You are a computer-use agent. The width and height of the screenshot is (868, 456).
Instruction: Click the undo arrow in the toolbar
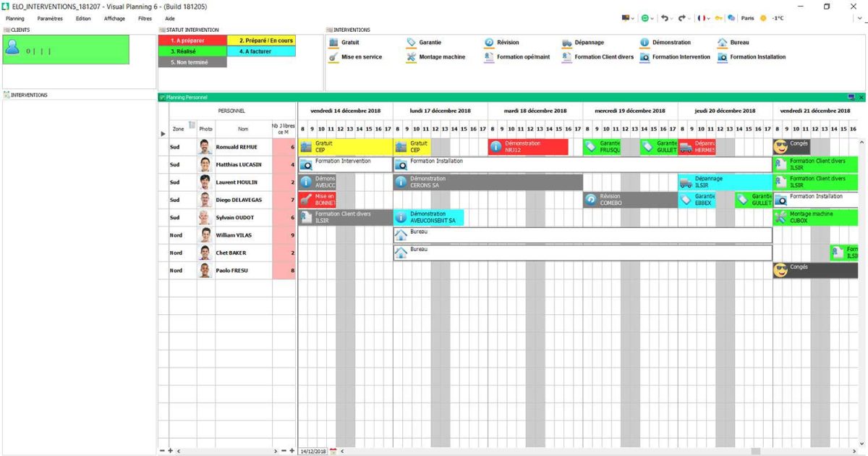[665, 20]
